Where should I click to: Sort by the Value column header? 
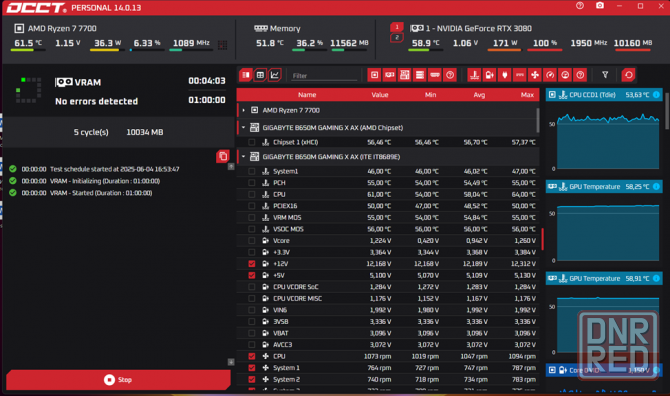[x=379, y=95]
